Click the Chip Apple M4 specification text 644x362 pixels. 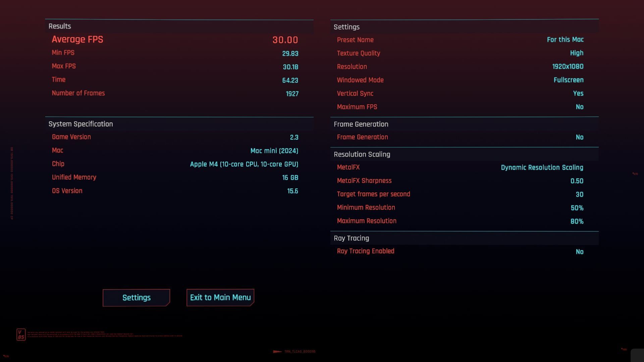click(244, 164)
